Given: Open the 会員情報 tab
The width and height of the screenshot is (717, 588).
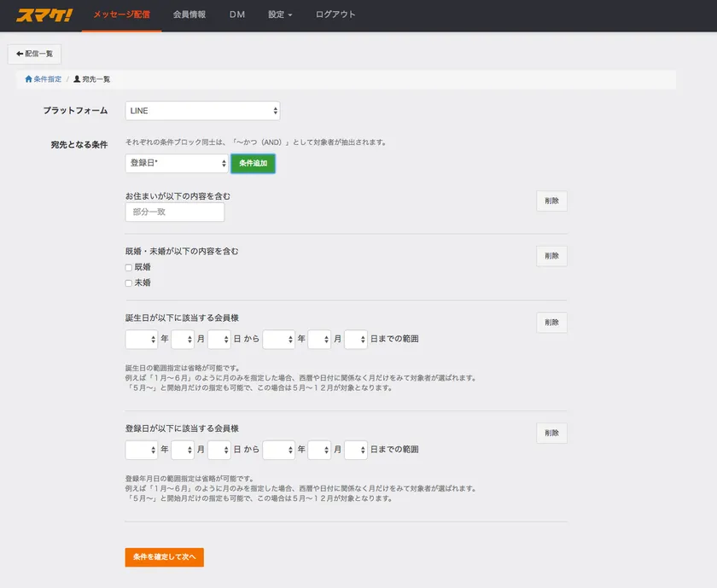Looking at the screenshot, I should [189, 15].
